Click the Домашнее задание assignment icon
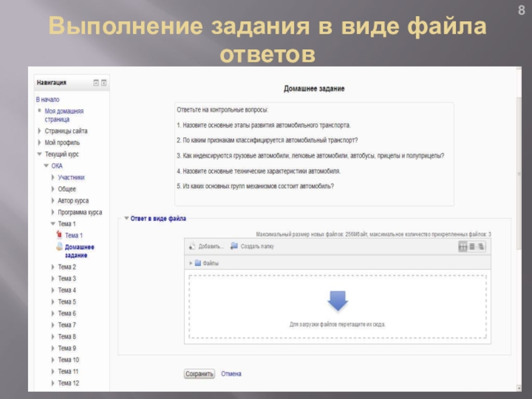This screenshot has height=399, width=532. coord(59,247)
